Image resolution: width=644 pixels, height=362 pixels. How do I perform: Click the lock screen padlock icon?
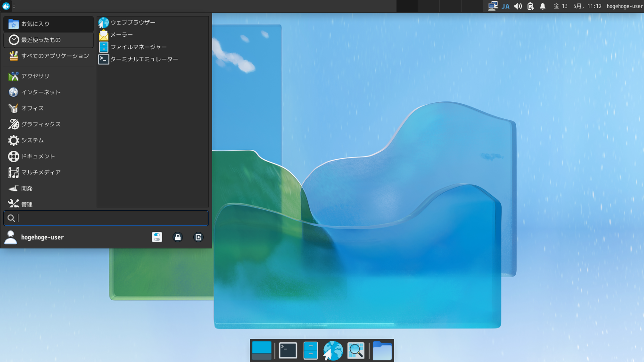point(178,237)
